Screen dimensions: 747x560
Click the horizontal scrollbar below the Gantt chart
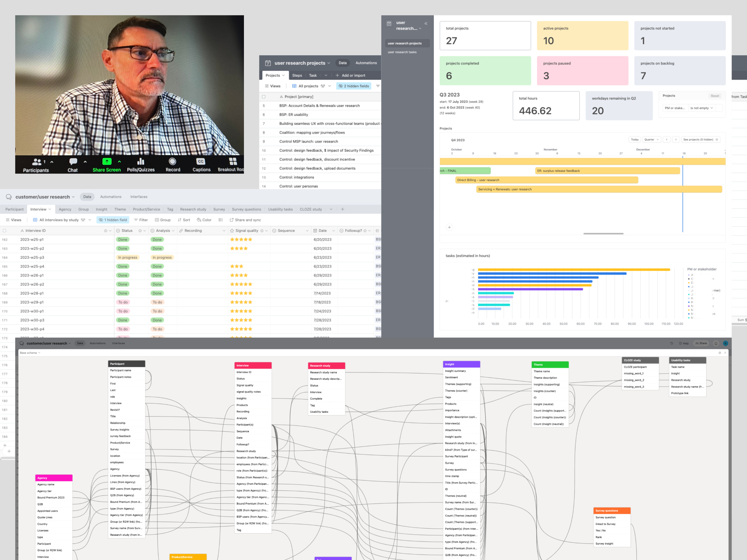point(603,233)
